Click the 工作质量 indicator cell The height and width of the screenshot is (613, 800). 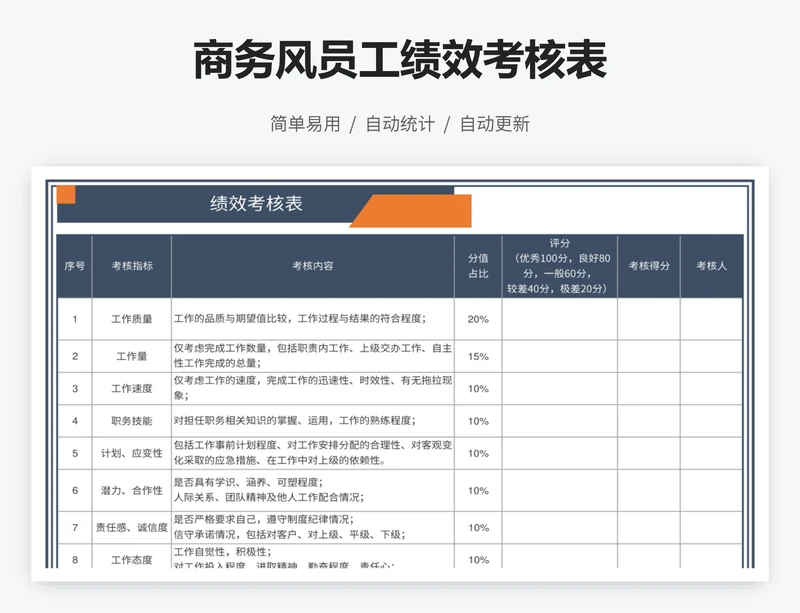(132, 319)
